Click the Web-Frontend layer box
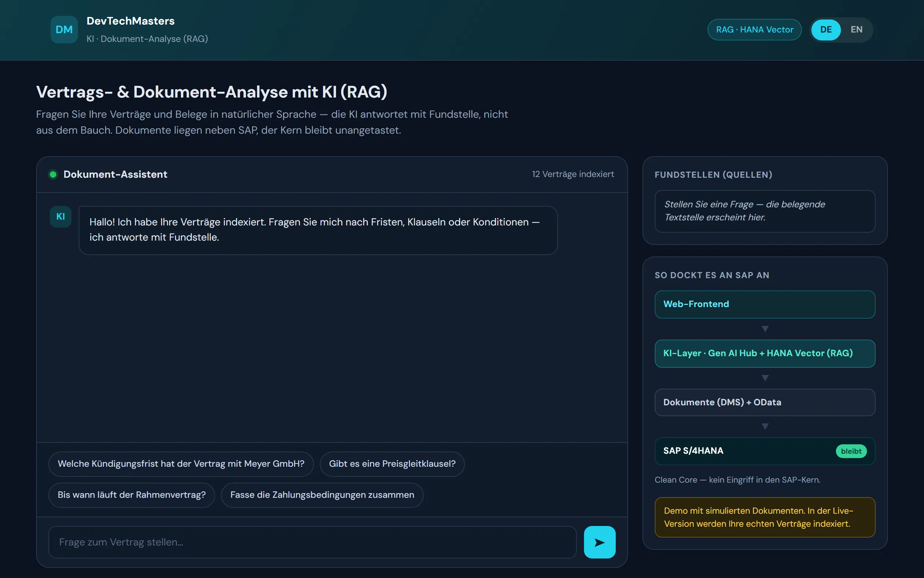Viewport: 924px width, 578px height. point(765,304)
